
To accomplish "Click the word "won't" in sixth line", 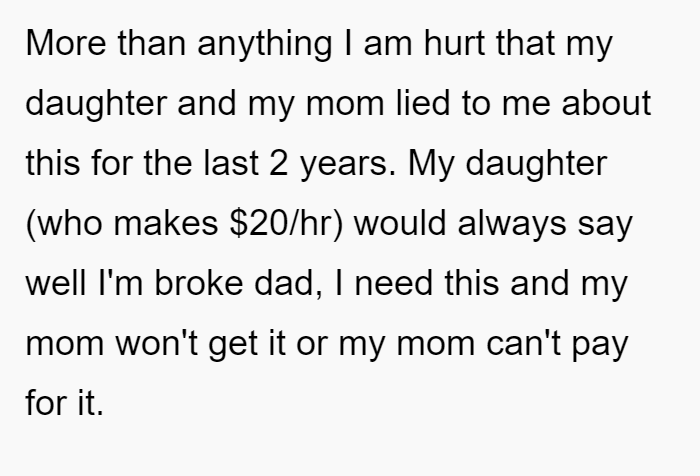I will (157, 342).
